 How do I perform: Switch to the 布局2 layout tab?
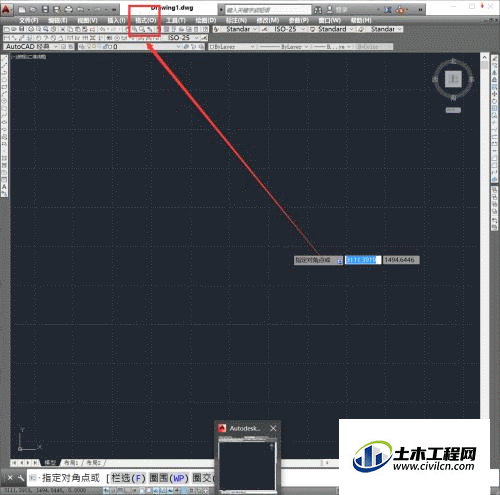click(x=93, y=463)
